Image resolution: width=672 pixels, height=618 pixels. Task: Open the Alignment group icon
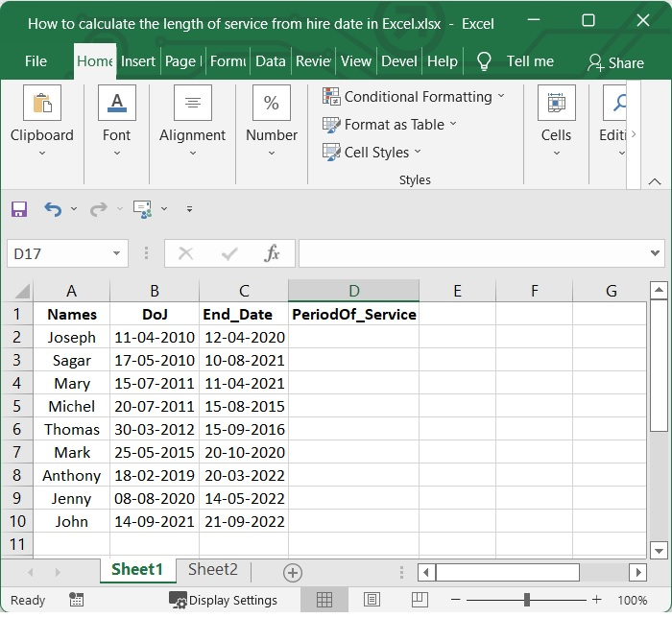pyautogui.click(x=192, y=104)
